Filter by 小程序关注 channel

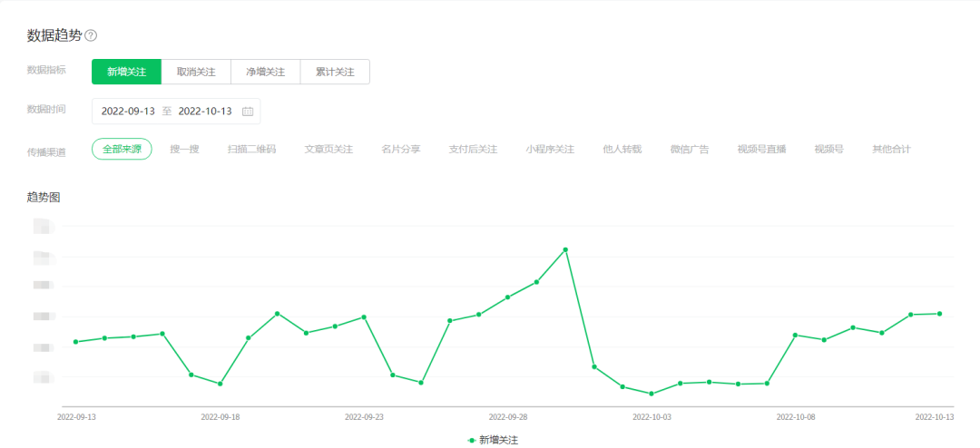[x=550, y=150]
